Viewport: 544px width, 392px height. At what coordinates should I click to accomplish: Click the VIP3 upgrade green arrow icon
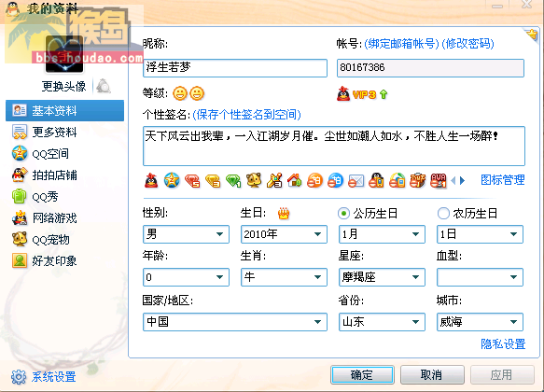point(383,94)
